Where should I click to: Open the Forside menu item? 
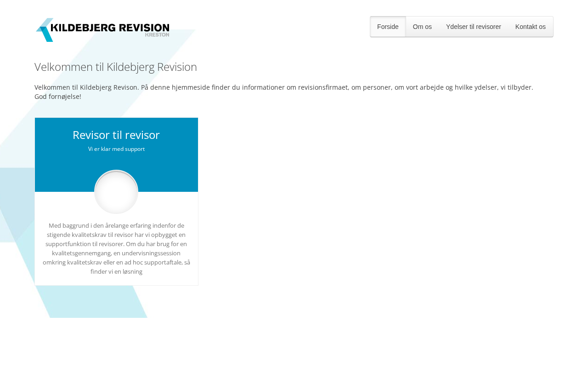388,27
